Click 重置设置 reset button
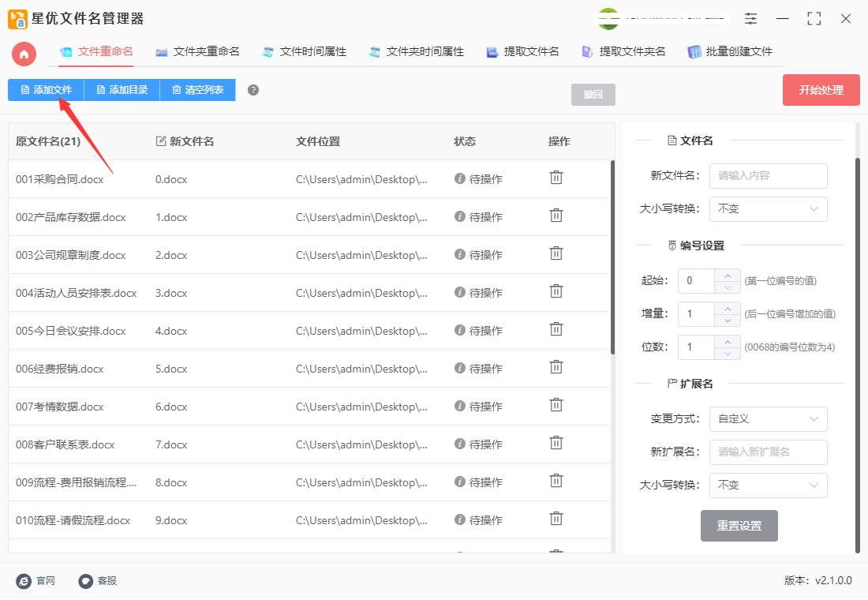The height and width of the screenshot is (600, 868). click(739, 526)
